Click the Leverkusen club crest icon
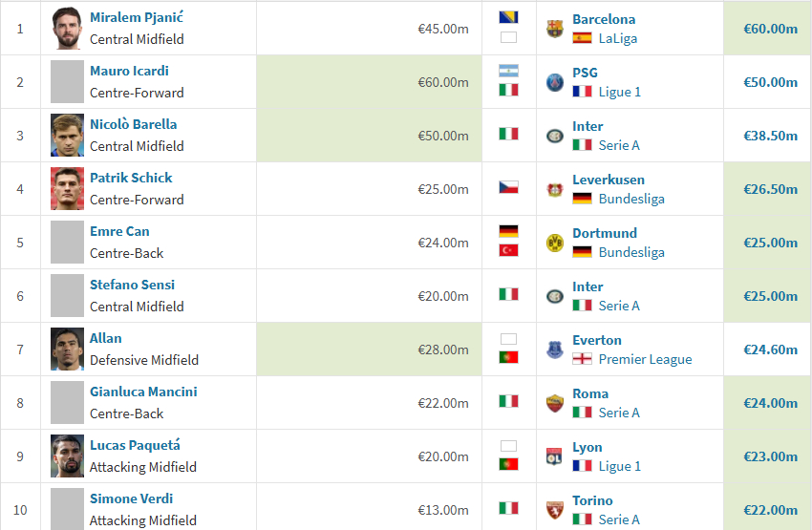 point(555,189)
